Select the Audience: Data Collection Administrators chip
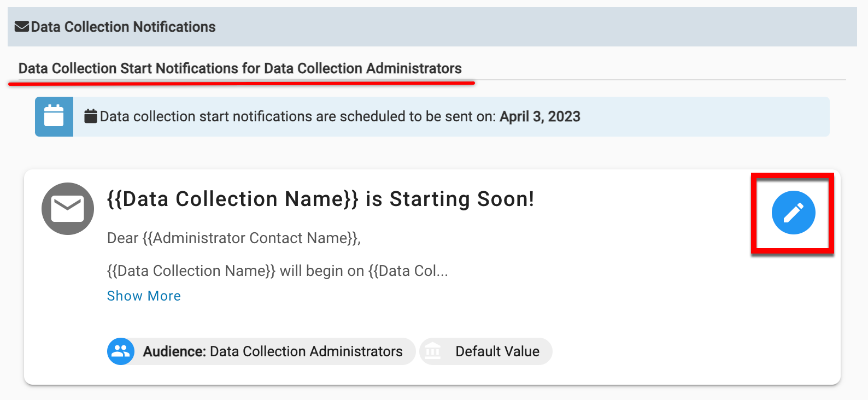Screen dimensions: 868x400 272,351
